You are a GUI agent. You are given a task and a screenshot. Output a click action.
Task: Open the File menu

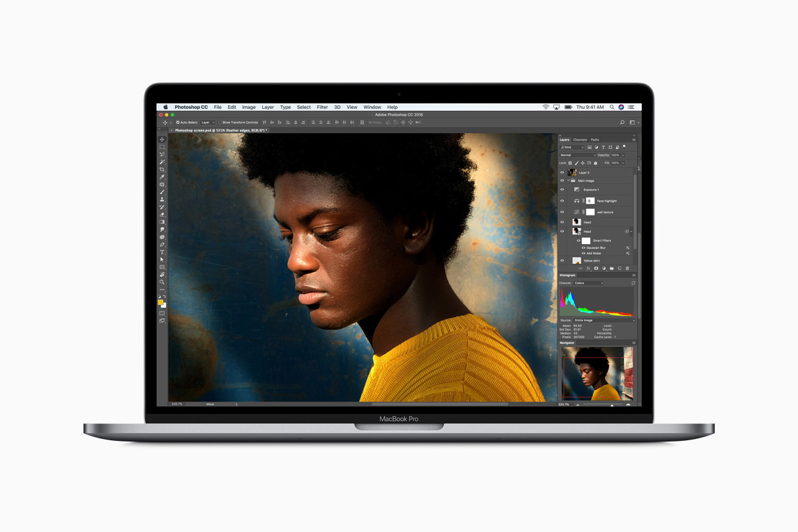[217, 107]
